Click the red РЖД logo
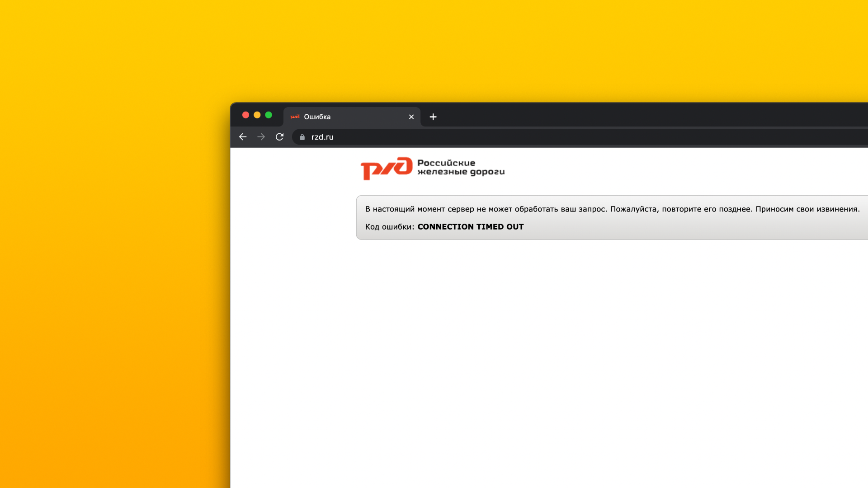This screenshot has width=868, height=488. pos(387,168)
